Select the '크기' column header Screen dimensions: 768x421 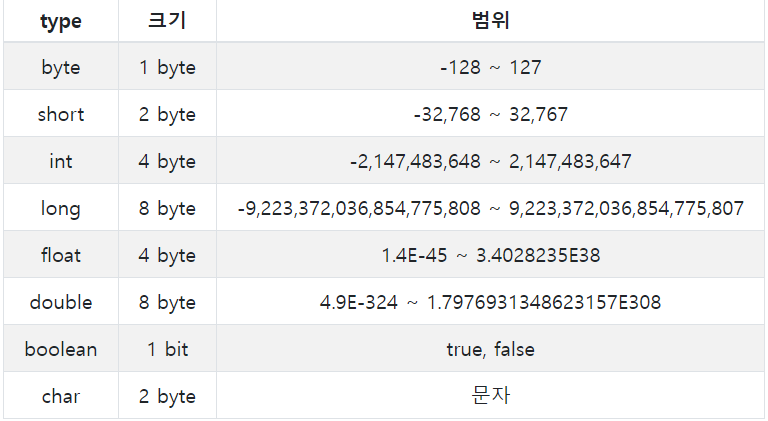[x=167, y=21]
